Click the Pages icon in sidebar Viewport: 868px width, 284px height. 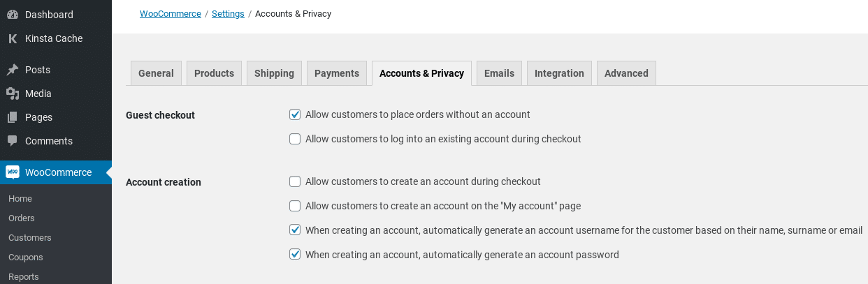12,117
